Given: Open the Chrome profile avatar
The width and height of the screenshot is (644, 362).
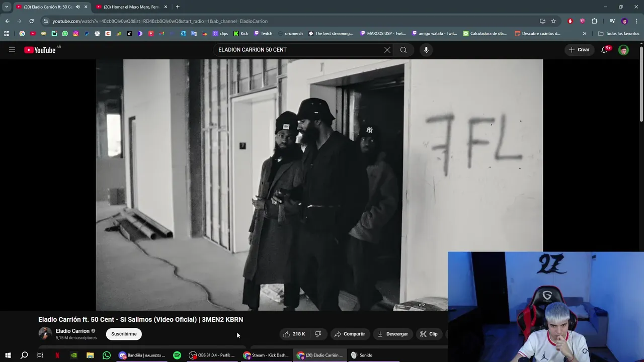Looking at the screenshot, I should click(624, 21).
